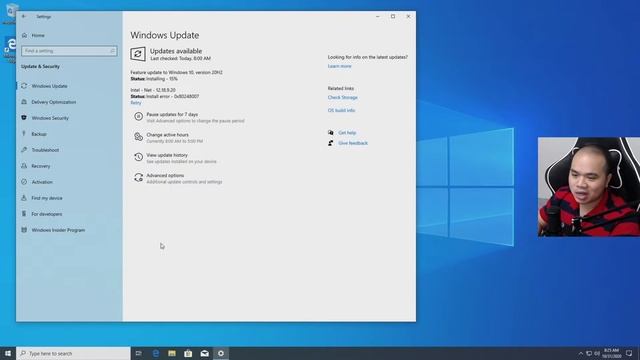Click Settings gear icon on taskbar
This screenshot has height=360, width=640.
click(221, 353)
